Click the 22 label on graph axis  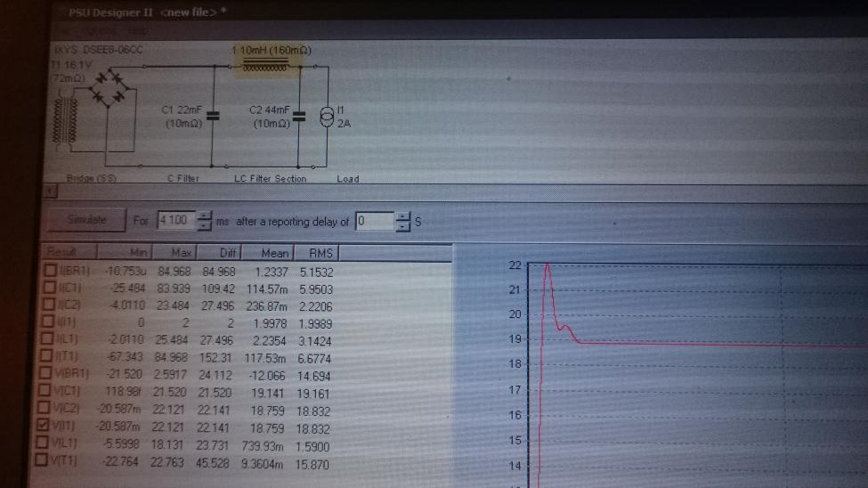pyautogui.click(x=515, y=265)
